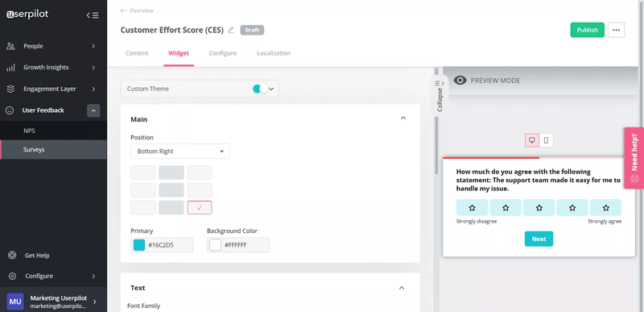Collapse the Text section chevron
Image resolution: width=644 pixels, height=312 pixels.
click(402, 288)
